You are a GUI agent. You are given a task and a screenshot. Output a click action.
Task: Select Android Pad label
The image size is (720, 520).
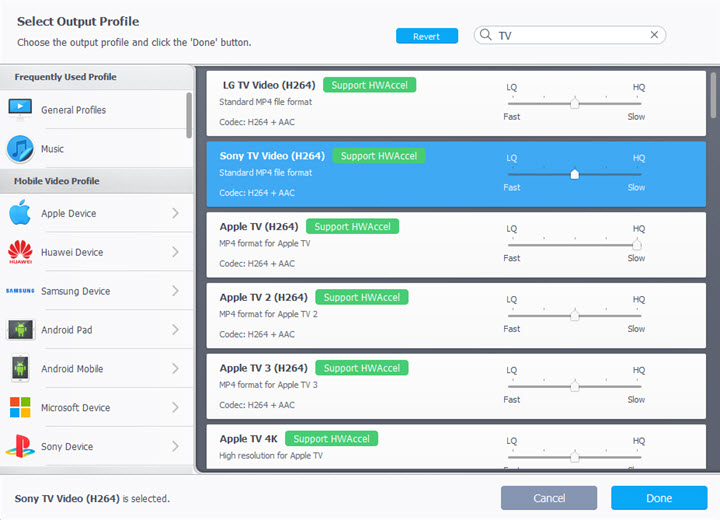pyautogui.click(x=67, y=330)
